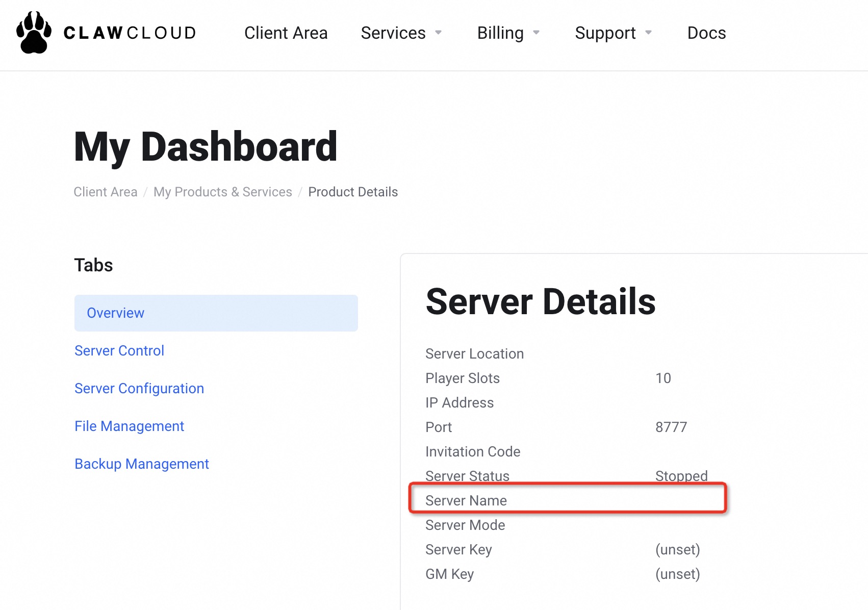868x610 pixels.
Task: Expand the Support dropdown menu
Action: 605,33
